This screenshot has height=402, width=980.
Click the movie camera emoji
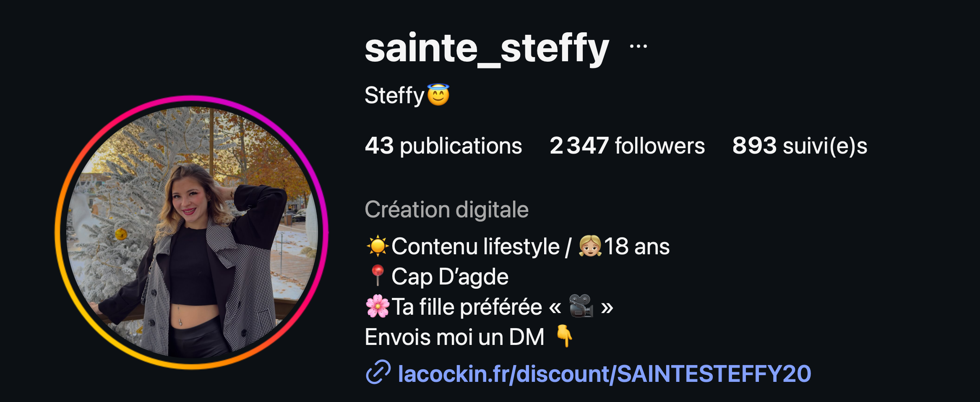(x=581, y=306)
